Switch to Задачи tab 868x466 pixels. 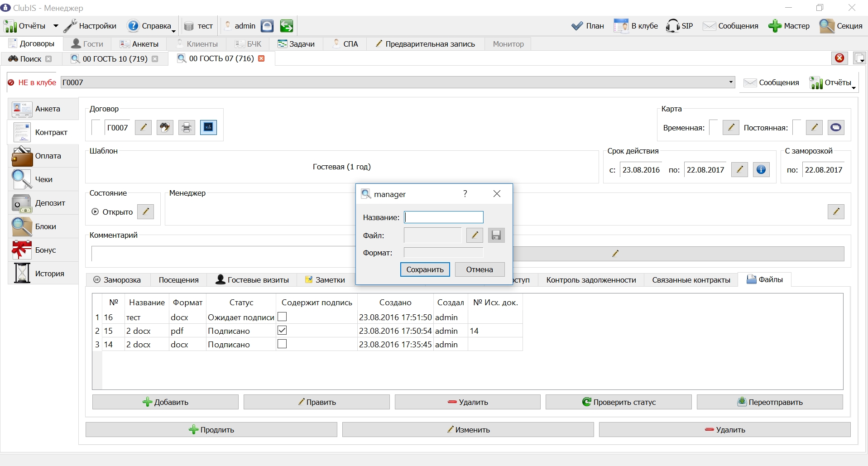point(296,44)
